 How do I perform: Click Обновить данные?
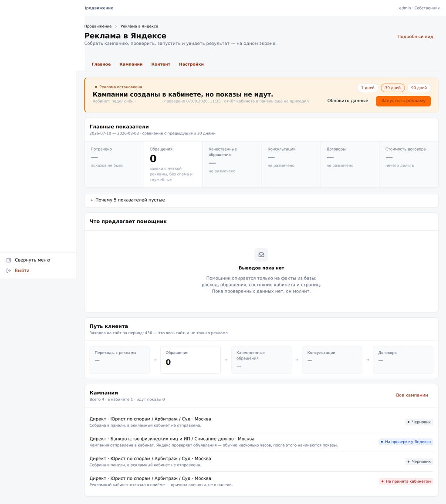pos(348,101)
